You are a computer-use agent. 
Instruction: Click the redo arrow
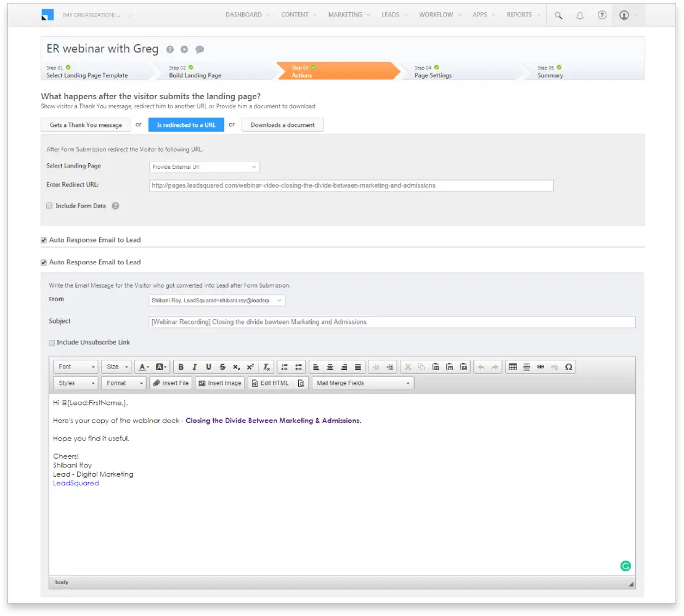point(495,367)
